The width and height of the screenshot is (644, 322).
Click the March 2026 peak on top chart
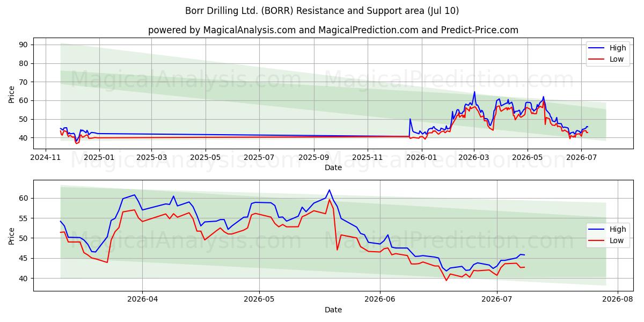(x=474, y=92)
